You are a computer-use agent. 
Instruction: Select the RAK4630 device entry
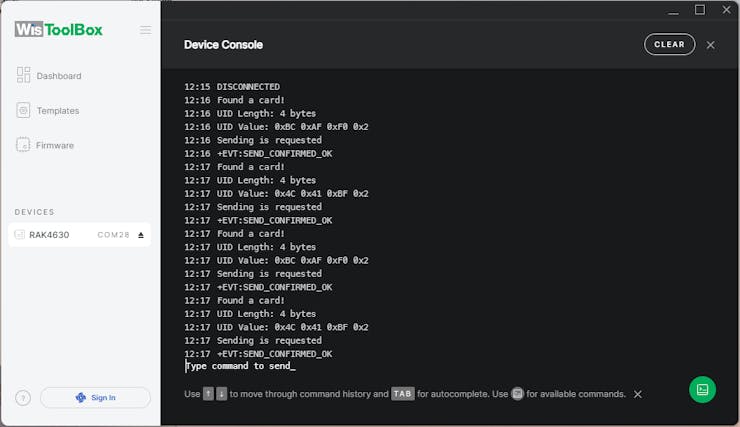pyautogui.click(x=79, y=234)
